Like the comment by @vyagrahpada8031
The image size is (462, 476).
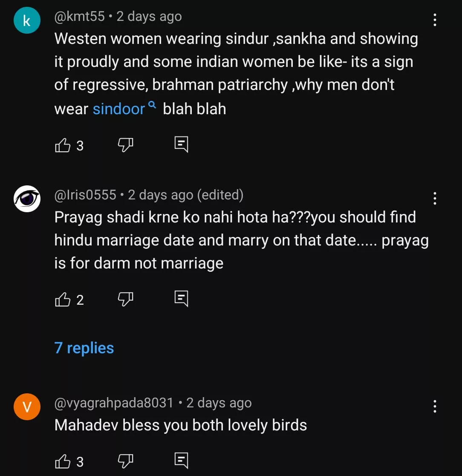pyautogui.click(x=63, y=462)
